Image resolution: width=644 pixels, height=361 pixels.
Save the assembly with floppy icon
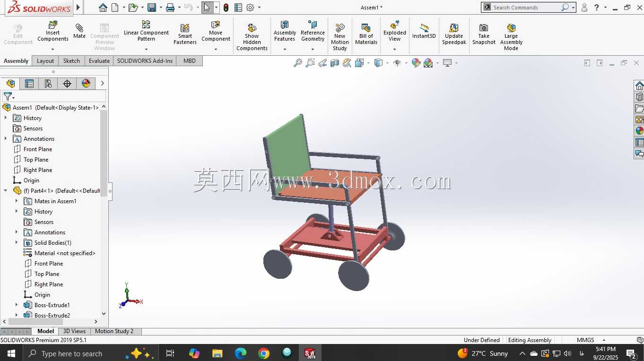[152, 8]
